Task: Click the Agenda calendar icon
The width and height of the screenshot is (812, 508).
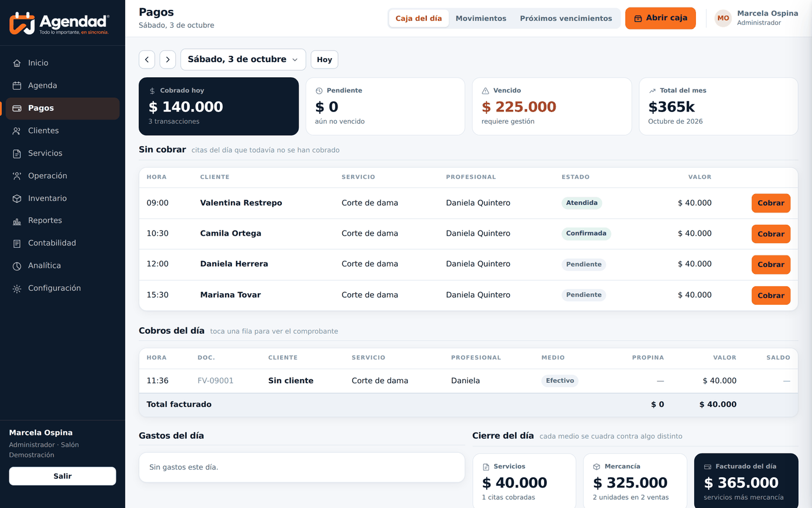Action: click(x=17, y=85)
